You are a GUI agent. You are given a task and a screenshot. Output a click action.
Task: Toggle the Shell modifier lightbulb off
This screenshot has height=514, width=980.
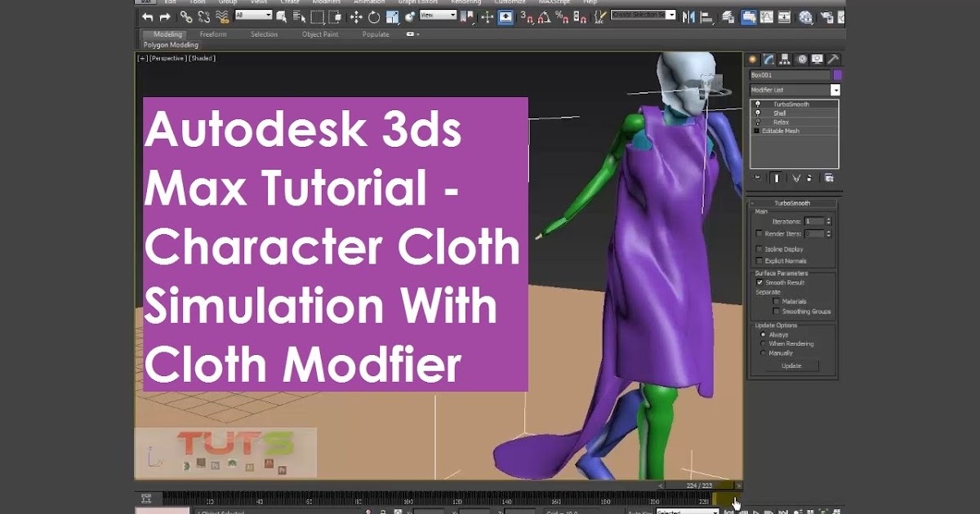[x=756, y=113]
